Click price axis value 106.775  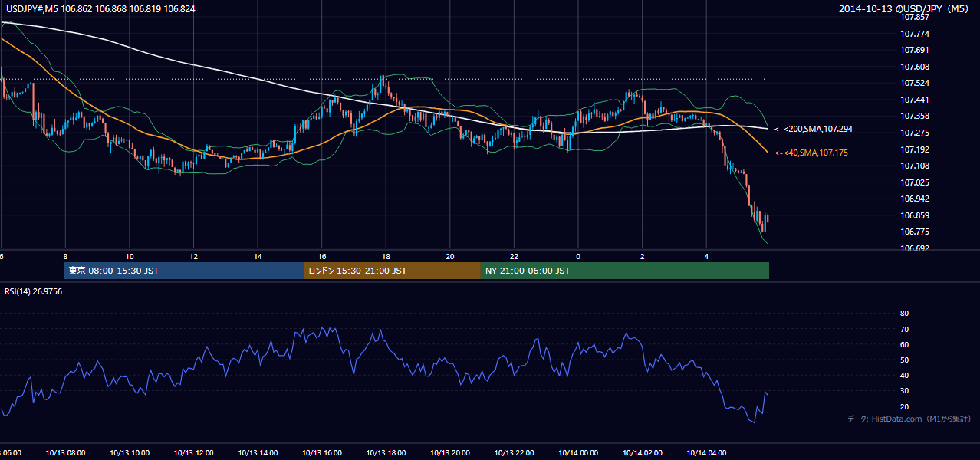pyautogui.click(x=916, y=232)
